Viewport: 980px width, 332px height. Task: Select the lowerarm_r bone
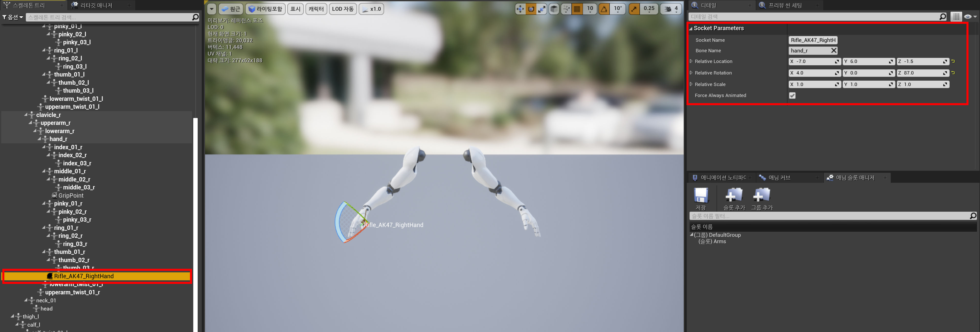tap(59, 131)
